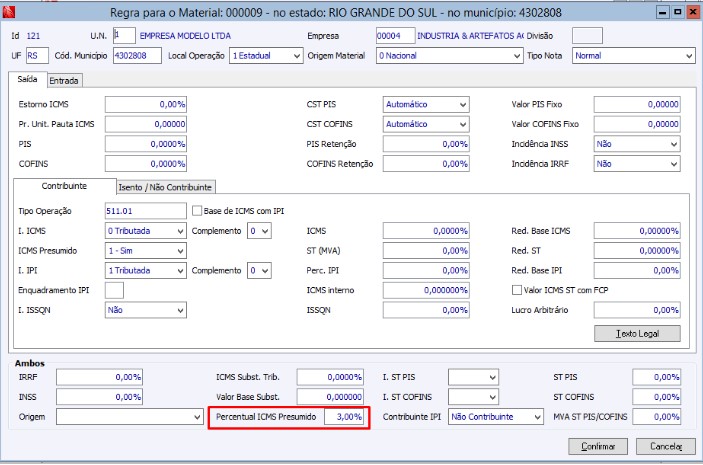Switch to the Entrada tab
The height and width of the screenshot is (465, 703).
(64, 80)
